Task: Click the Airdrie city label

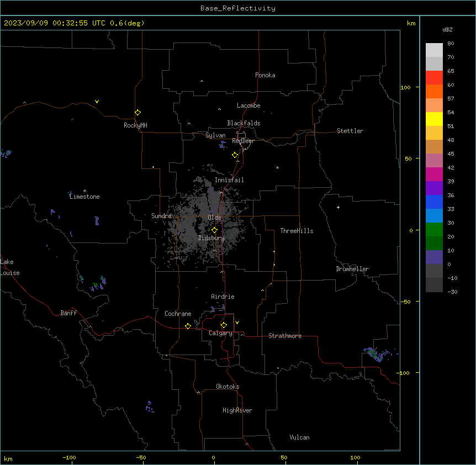Action: coord(223,297)
